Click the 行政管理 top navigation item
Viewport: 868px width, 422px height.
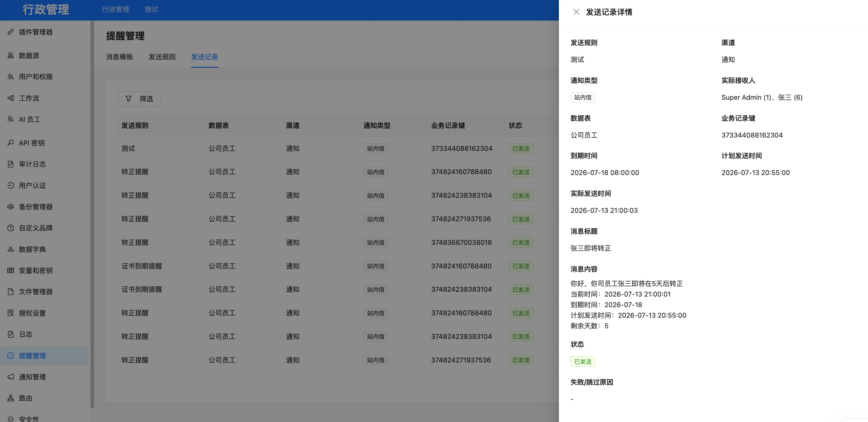click(116, 9)
